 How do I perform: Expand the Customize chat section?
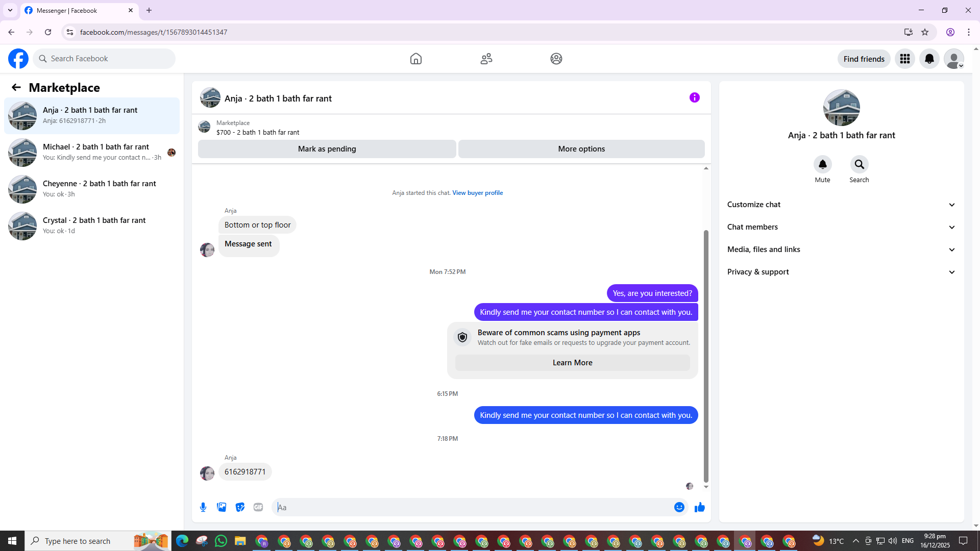coord(842,205)
